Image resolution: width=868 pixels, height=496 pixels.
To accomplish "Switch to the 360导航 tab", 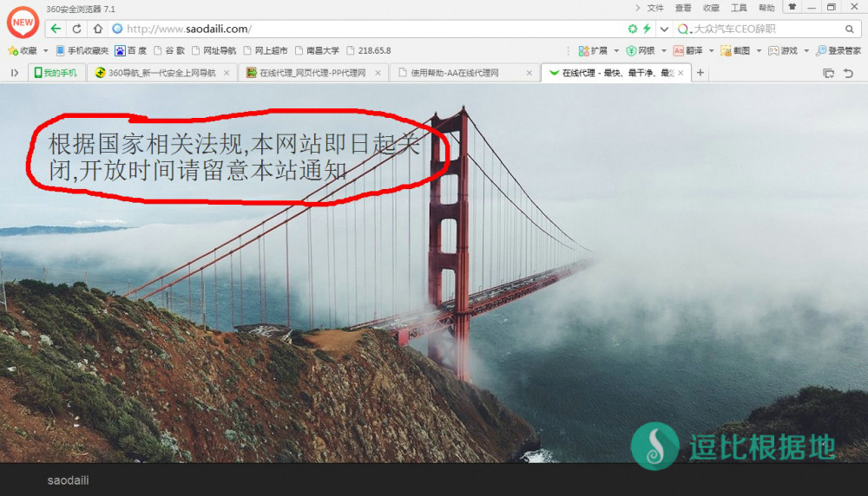I will [161, 73].
